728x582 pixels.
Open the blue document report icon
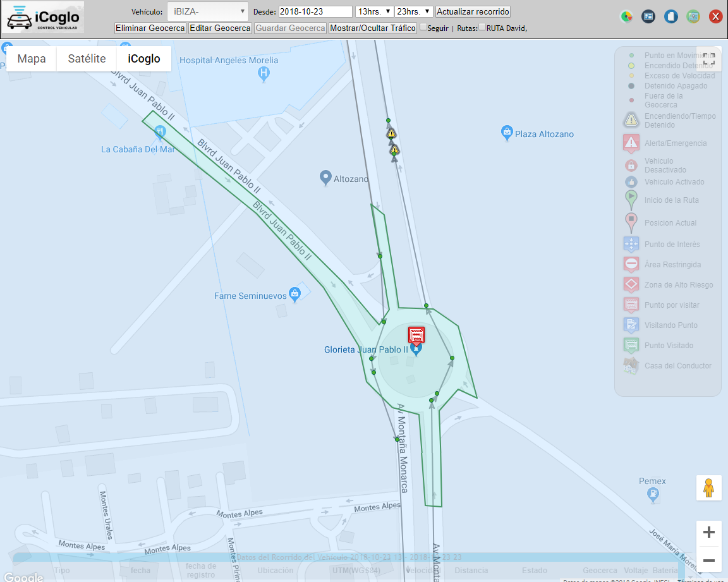coord(671,17)
